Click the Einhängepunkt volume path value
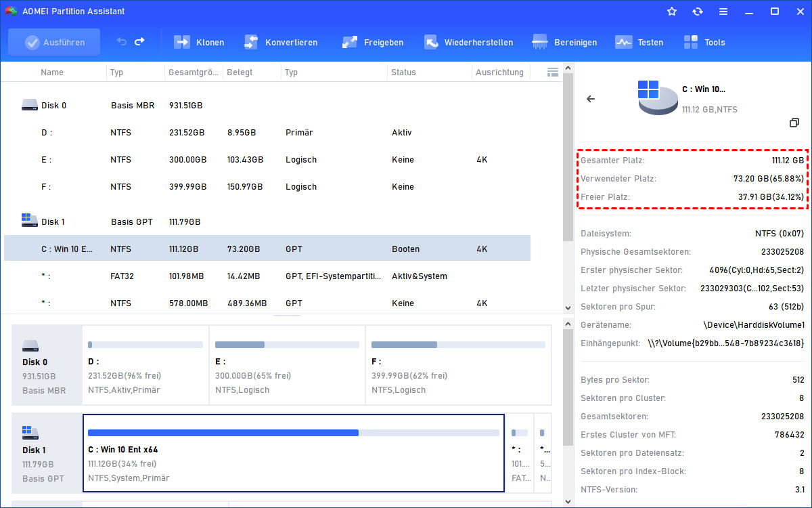Viewport: 812px width, 508px height. click(725, 343)
